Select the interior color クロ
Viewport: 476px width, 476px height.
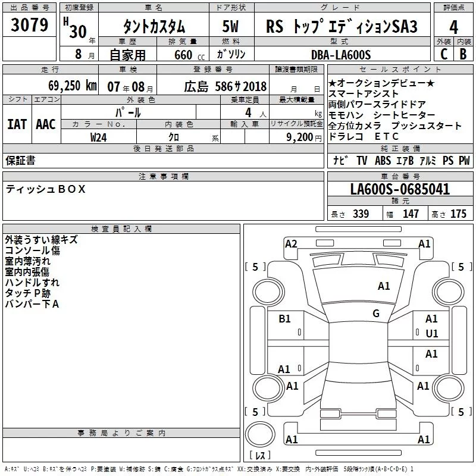[x=174, y=137]
